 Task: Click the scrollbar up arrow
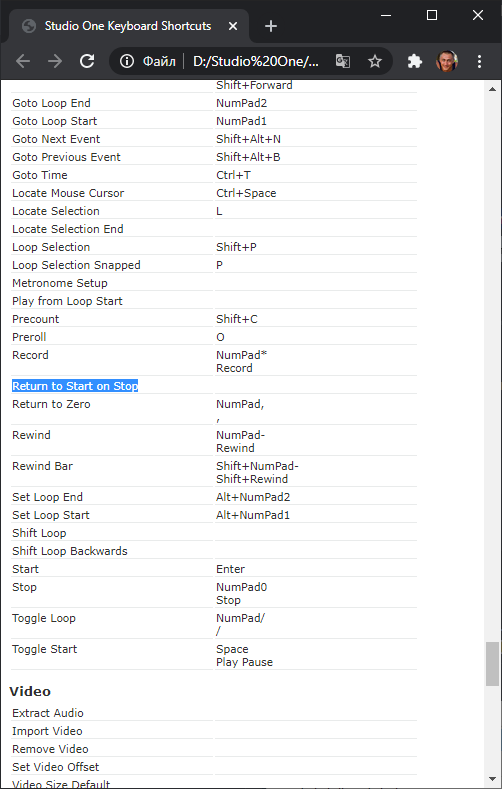tap(492, 89)
